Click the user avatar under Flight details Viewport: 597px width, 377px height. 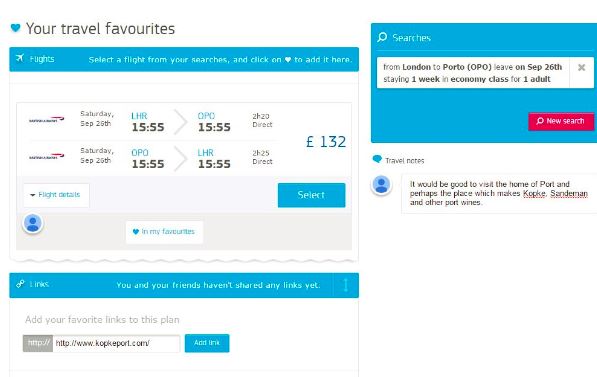[x=33, y=224]
